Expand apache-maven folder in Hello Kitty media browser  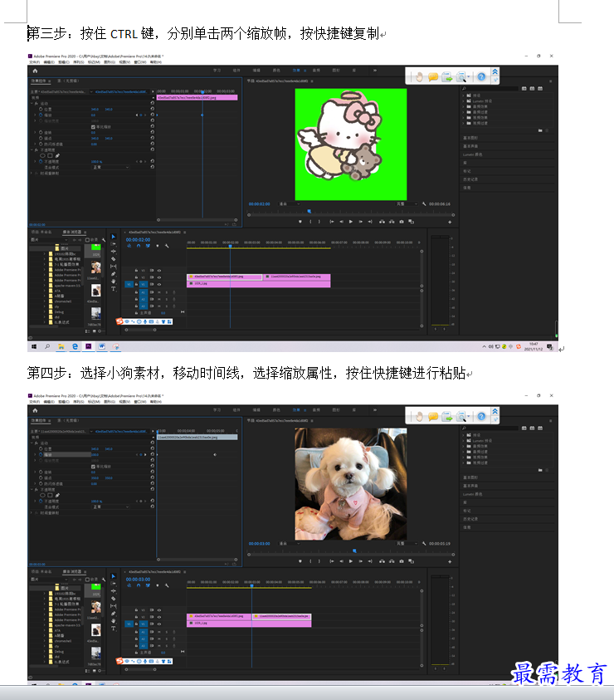[x=45, y=286]
